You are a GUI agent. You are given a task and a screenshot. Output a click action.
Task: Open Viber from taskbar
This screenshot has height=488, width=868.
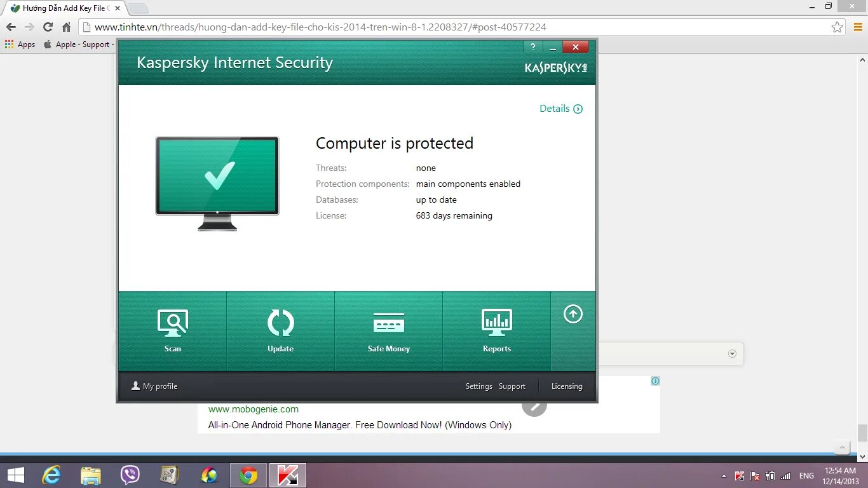click(x=130, y=475)
